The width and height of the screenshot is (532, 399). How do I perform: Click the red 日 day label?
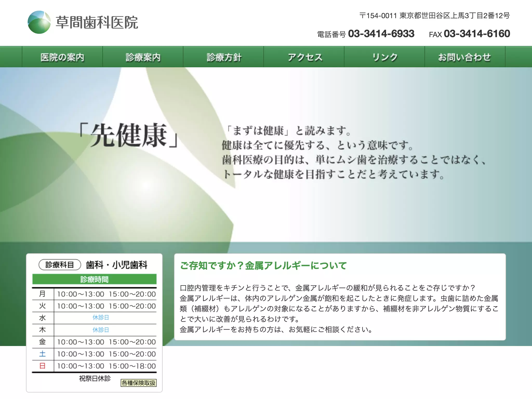click(x=42, y=366)
